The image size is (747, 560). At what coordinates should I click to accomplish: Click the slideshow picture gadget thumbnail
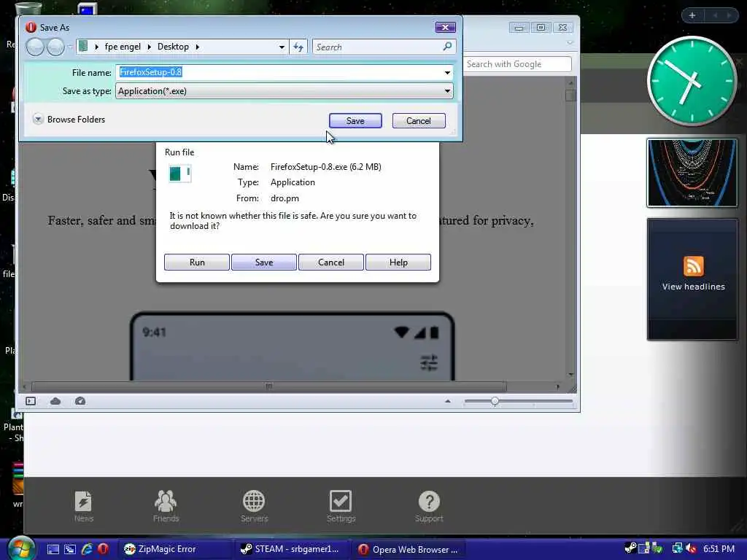pyautogui.click(x=692, y=173)
